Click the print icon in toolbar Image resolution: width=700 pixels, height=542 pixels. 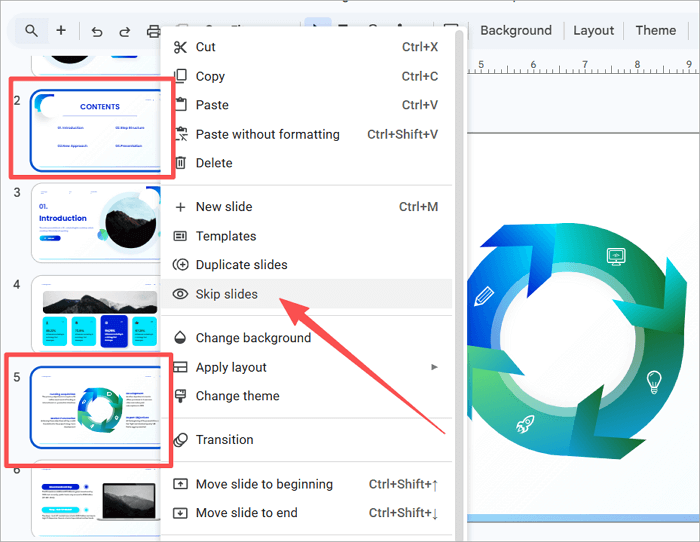(x=153, y=31)
